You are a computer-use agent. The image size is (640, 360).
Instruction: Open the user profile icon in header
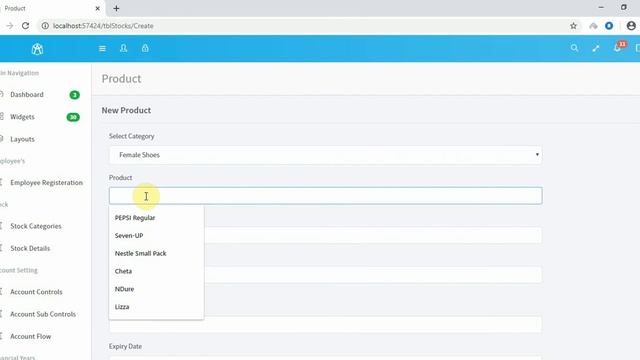coord(123,48)
